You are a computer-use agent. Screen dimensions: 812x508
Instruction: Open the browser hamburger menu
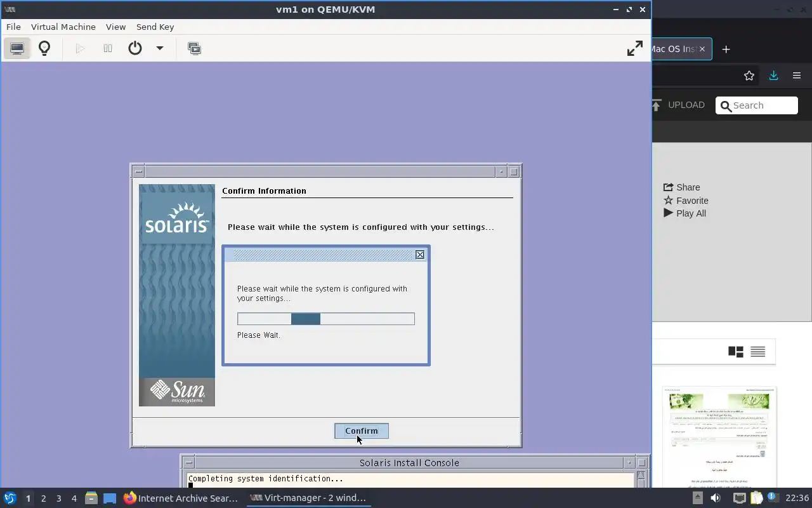click(x=797, y=76)
